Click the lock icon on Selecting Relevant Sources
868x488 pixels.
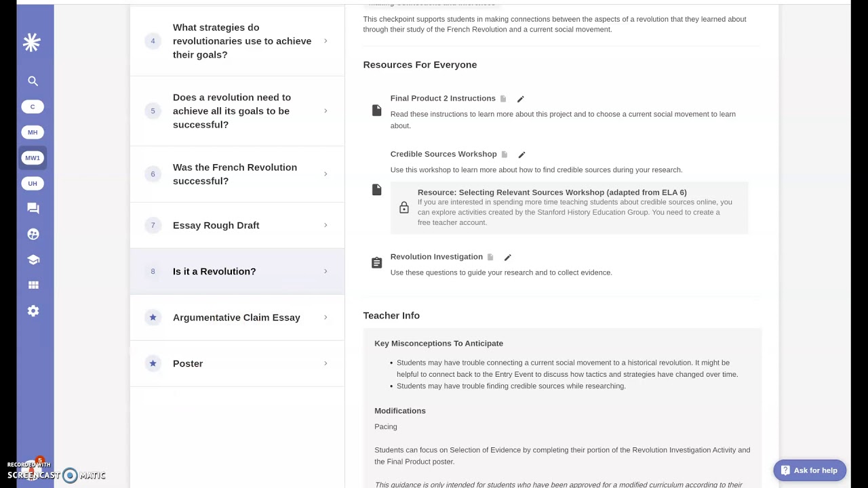pos(404,207)
